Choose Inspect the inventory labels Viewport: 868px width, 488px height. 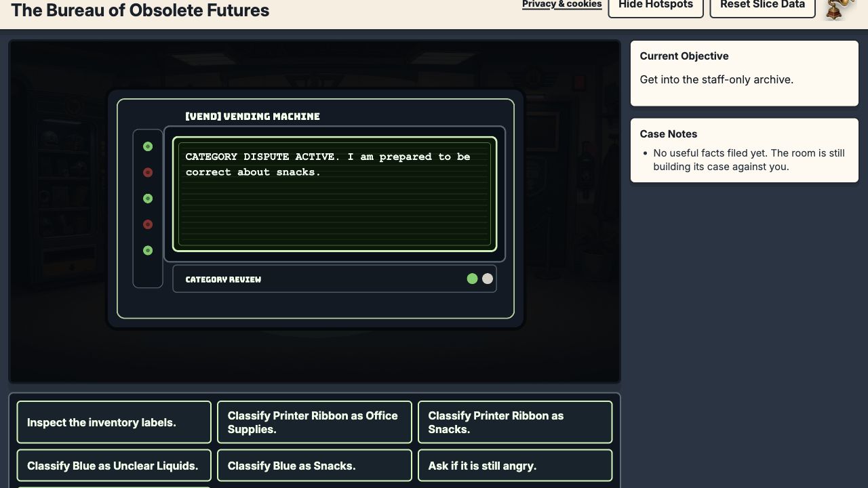click(114, 422)
